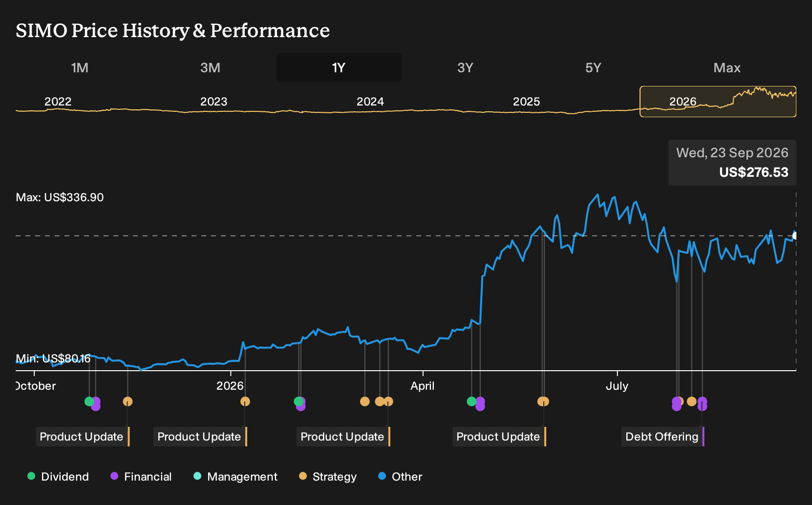The width and height of the screenshot is (812, 505).
Task: Toggle Management events legend filter
Action: 235,477
